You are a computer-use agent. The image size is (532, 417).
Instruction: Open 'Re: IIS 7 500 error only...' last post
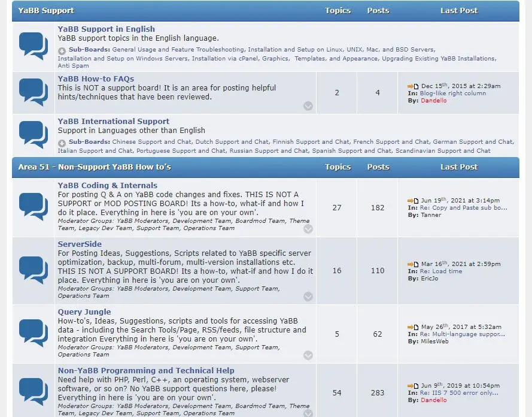(459, 393)
